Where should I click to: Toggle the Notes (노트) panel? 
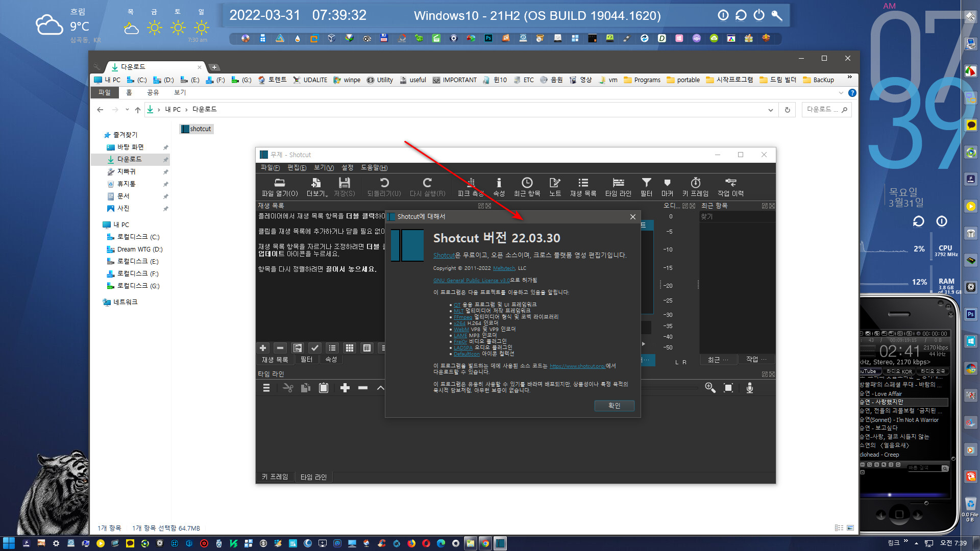(555, 187)
